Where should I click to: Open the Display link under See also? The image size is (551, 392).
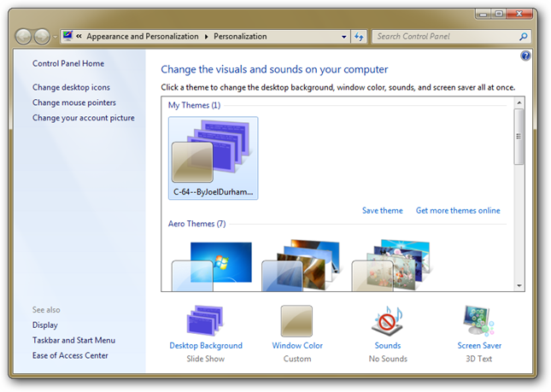(x=45, y=325)
